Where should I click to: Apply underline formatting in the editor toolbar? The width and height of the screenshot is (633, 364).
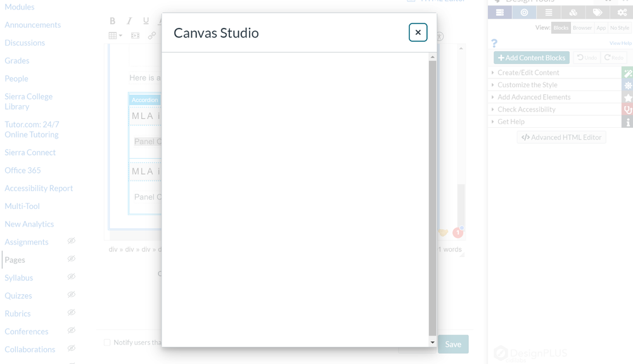tap(146, 21)
